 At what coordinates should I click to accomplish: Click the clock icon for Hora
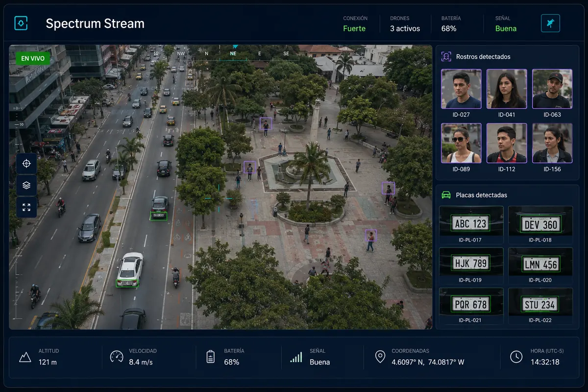(516, 357)
